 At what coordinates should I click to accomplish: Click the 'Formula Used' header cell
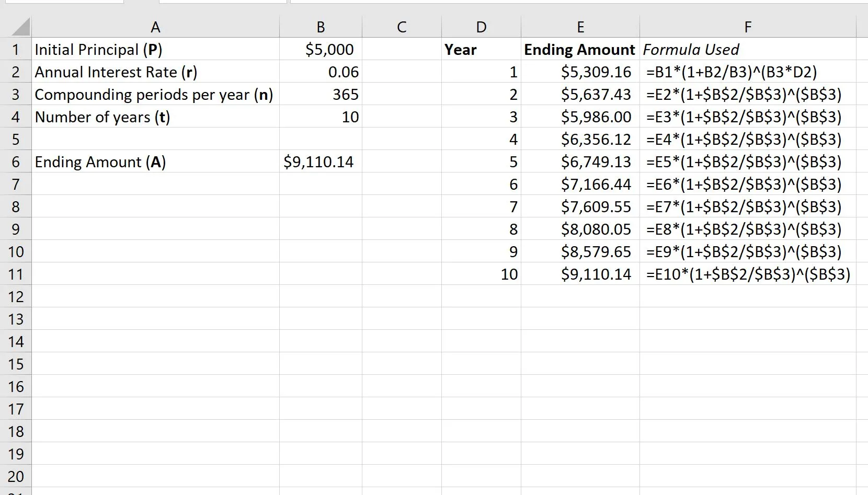pyautogui.click(x=748, y=49)
